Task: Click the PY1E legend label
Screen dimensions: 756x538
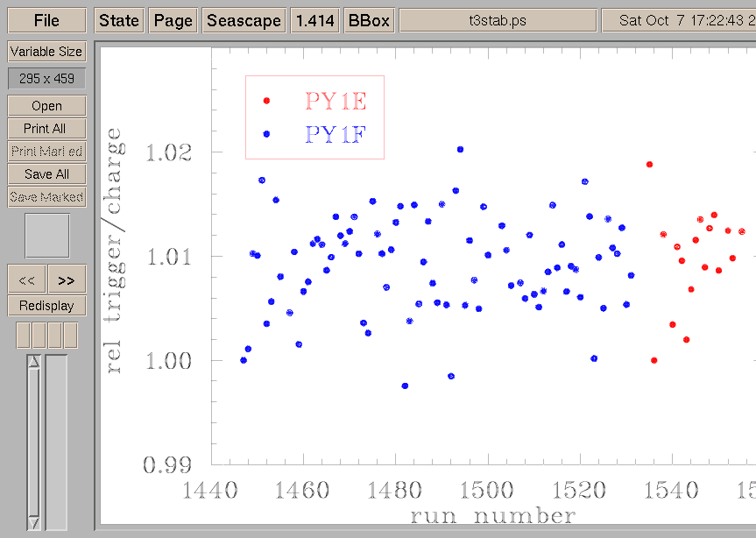Action: (336, 102)
